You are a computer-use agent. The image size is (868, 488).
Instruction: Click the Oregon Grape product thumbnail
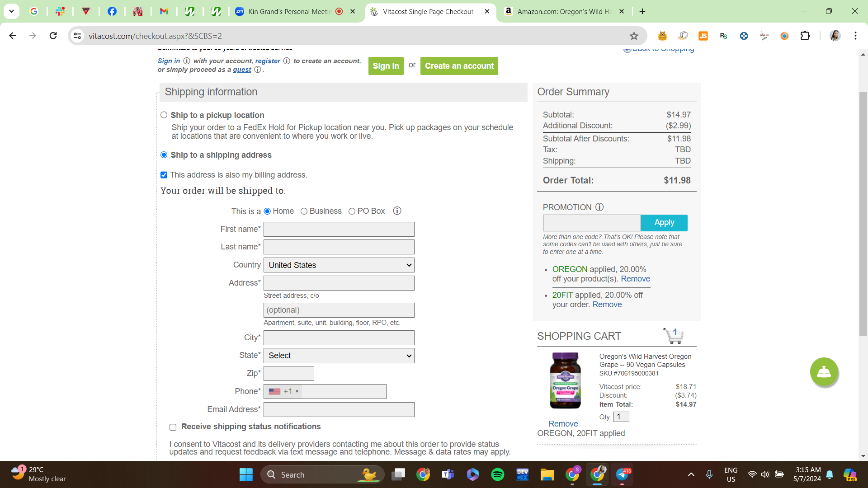tap(565, 381)
